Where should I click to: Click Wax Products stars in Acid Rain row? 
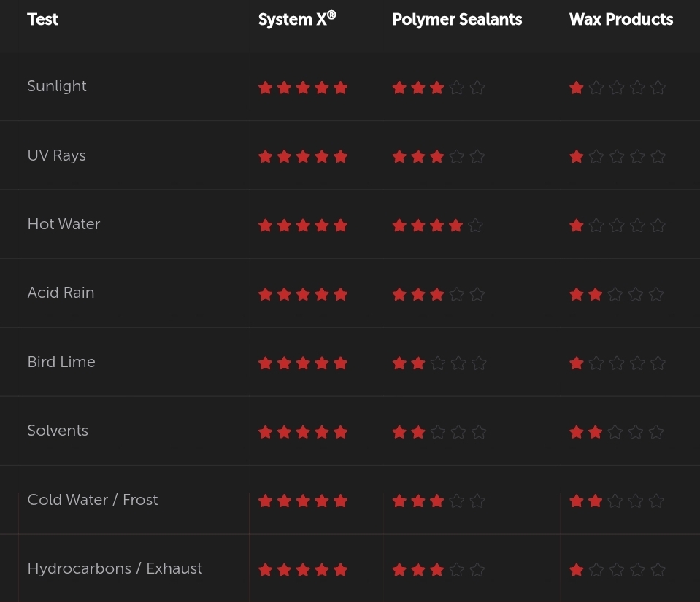coord(617,294)
